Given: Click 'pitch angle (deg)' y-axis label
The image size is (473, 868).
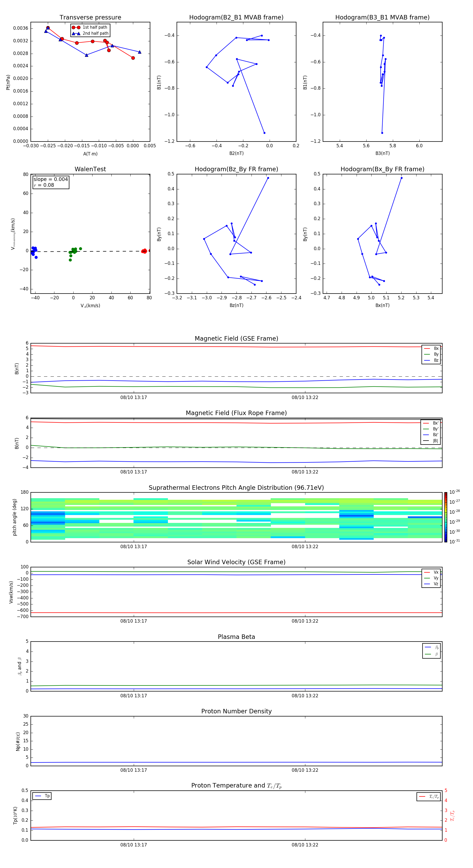Looking at the screenshot, I should (x=14, y=517).
